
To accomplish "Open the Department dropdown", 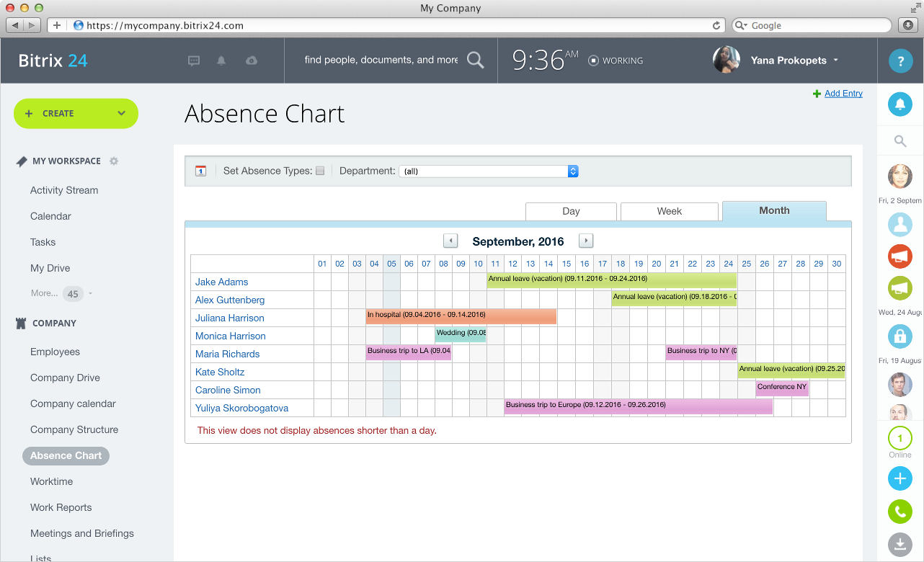I will pos(489,171).
